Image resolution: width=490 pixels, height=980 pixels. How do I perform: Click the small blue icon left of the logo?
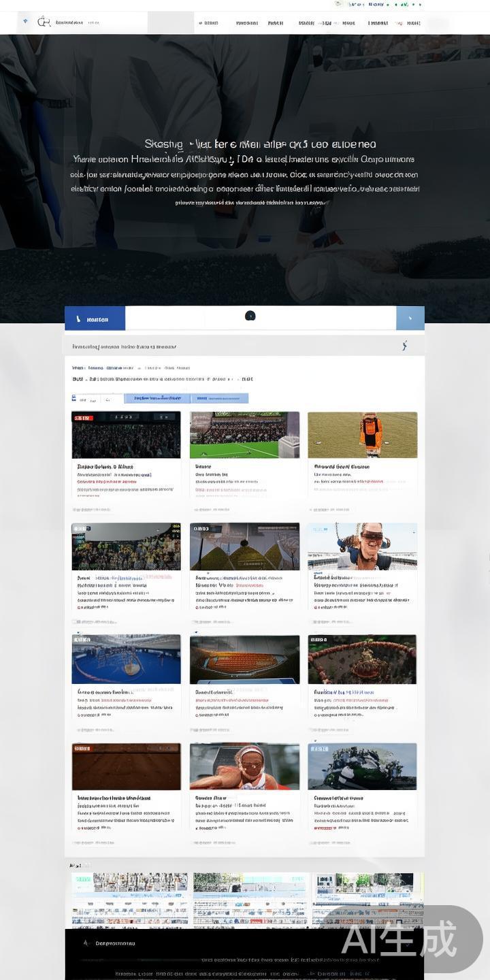point(25,21)
